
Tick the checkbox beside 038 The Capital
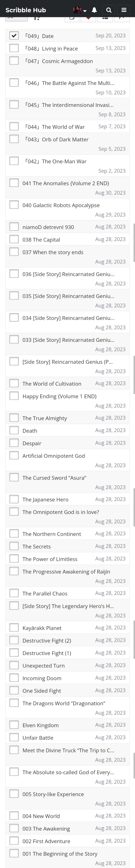(x=14, y=239)
